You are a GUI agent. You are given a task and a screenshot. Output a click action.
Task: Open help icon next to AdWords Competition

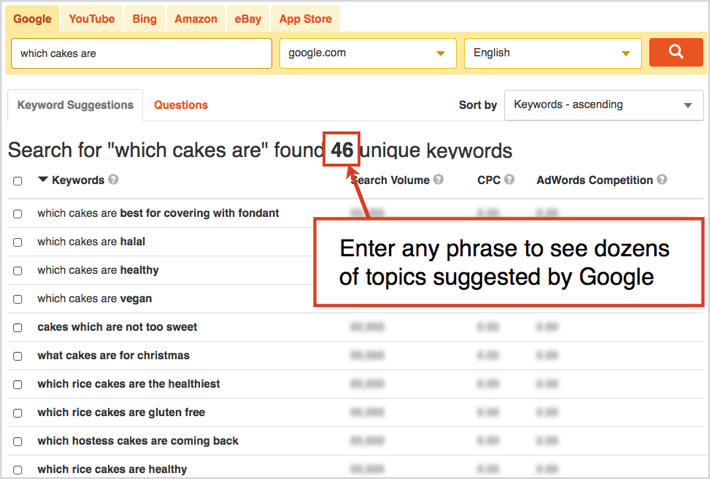point(662,179)
